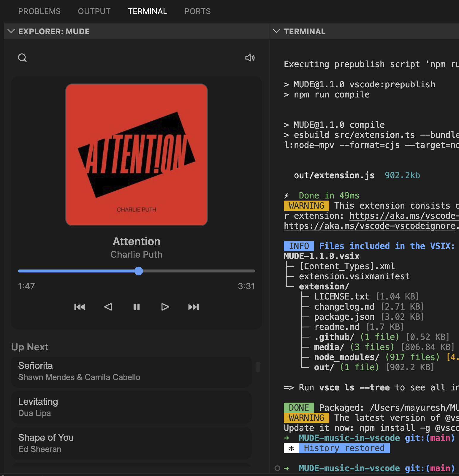Click the 902.2kb size value
This screenshot has height=476, width=459.
tap(402, 175)
